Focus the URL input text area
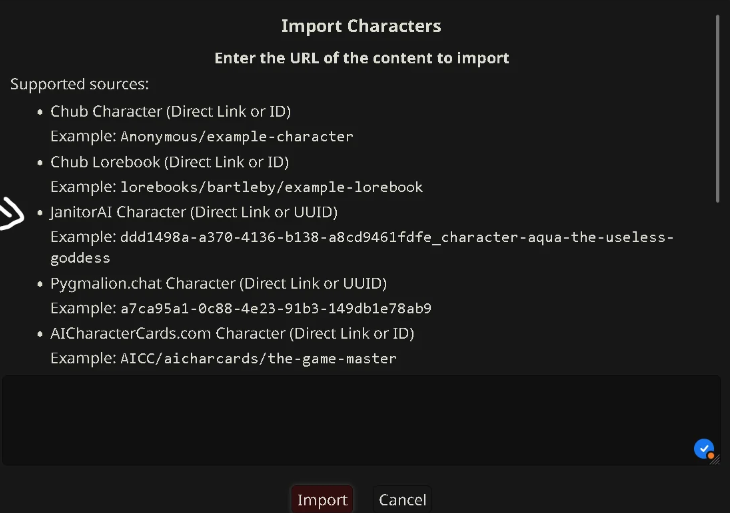730x513 pixels. (361, 420)
